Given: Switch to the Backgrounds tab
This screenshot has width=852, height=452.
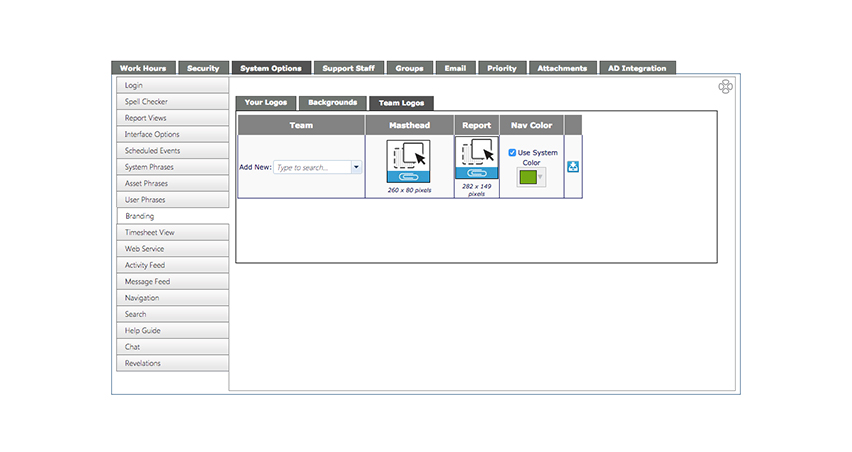Looking at the screenshot, I should point(333,103).
